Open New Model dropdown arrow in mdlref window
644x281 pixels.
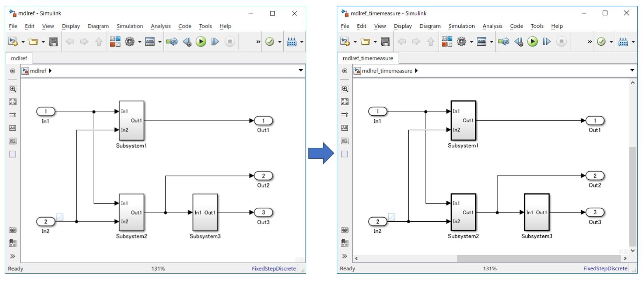pos(23,42)
